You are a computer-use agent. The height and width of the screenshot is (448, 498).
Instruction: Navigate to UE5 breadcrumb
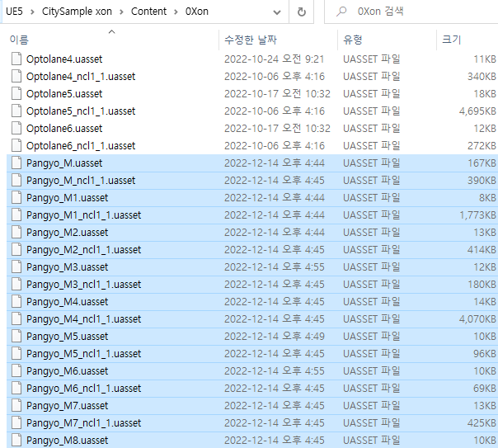[x=14, y=12]
